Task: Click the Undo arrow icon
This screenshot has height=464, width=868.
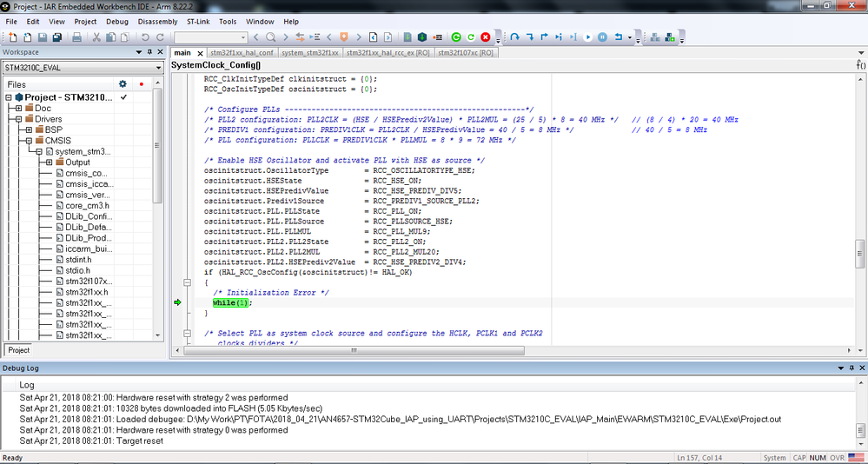Action: click(x=145, y=37)
